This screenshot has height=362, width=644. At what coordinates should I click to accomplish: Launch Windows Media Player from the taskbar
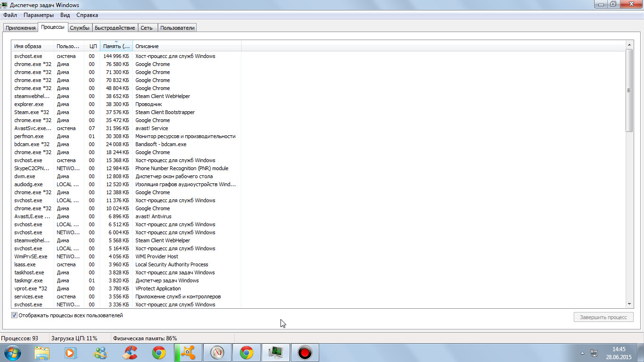71,353
